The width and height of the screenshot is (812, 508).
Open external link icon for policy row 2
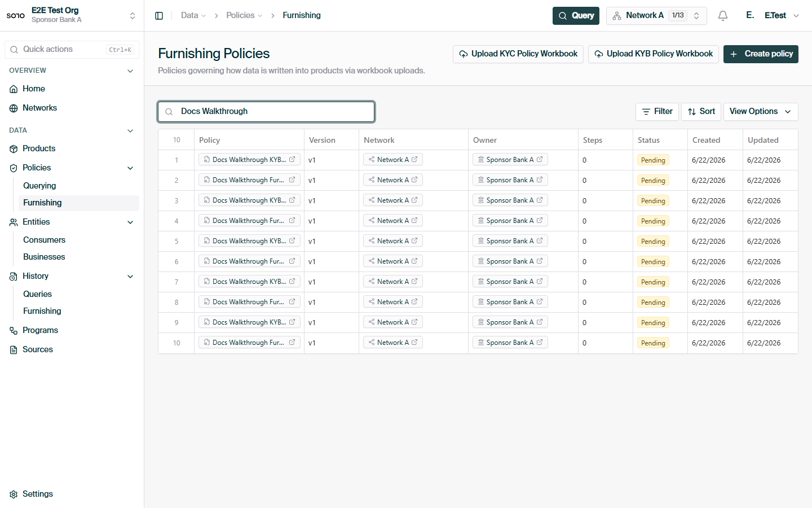(292, 180)
